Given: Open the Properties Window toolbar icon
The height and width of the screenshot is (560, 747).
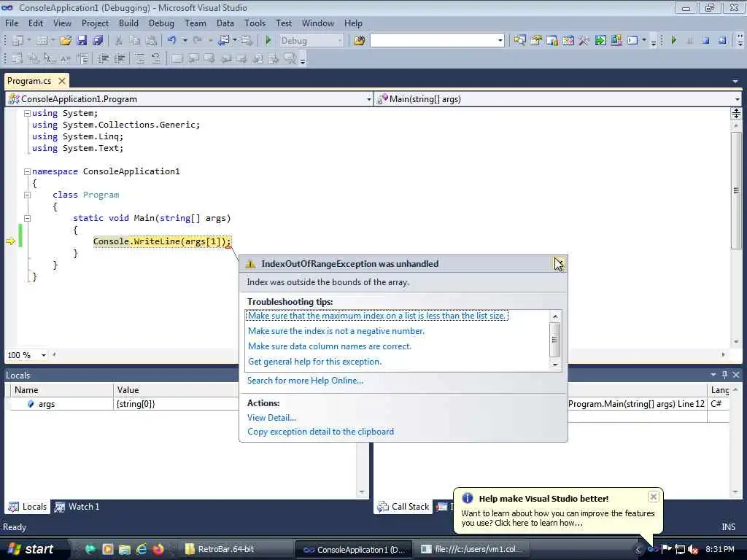Looking at the screenshot, I should pyautogui.click(x=536, y=41).
